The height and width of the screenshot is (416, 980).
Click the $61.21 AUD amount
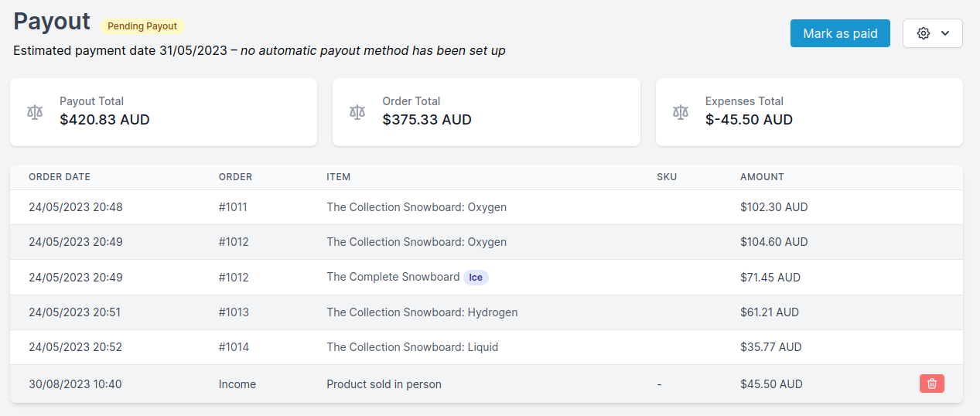tap(770, 312)
